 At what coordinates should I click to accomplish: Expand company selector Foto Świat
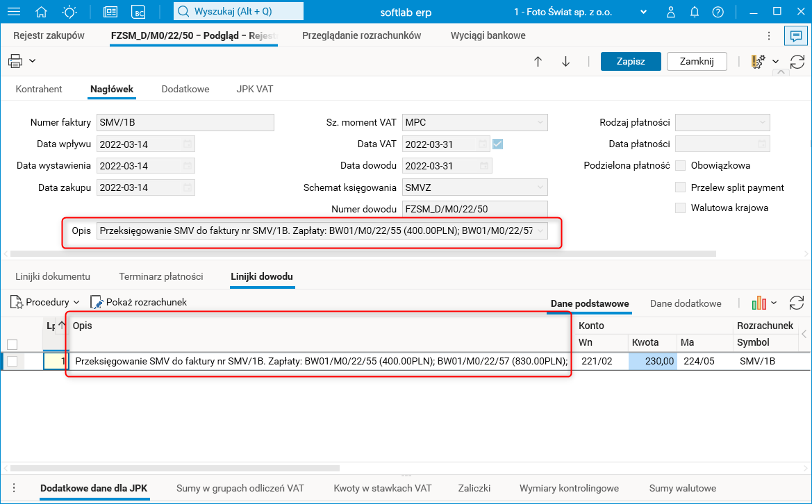coord(644,11)
